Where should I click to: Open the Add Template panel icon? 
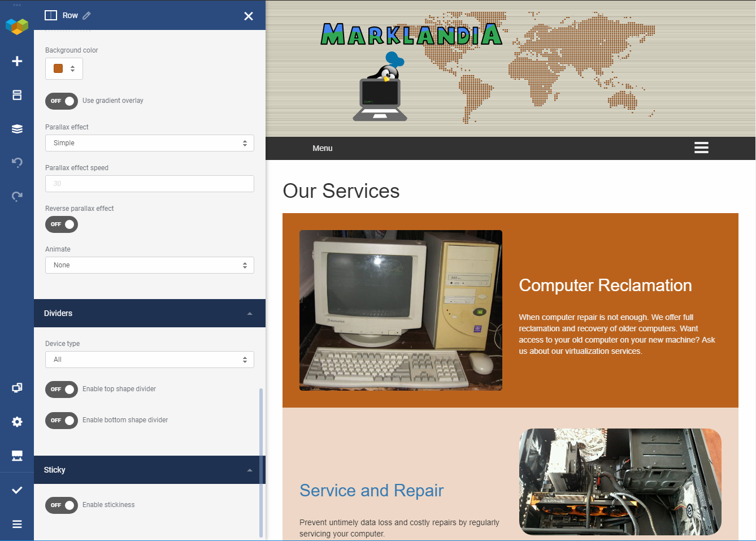pos(17,95)
